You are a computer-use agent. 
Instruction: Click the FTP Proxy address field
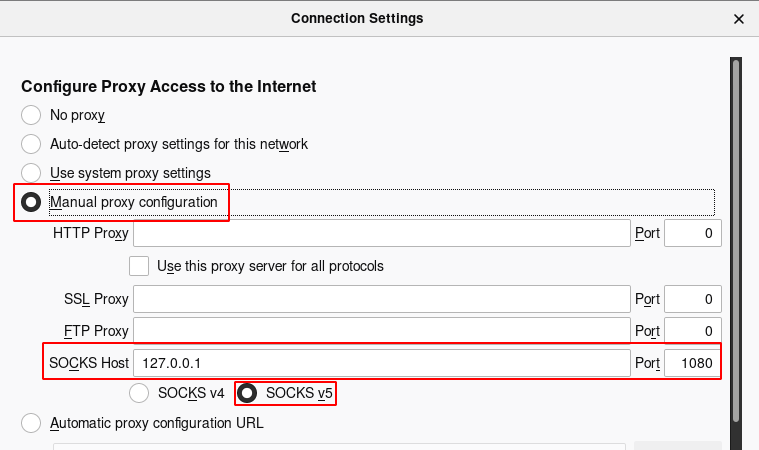pyautogui.click(x=381, y=331)
